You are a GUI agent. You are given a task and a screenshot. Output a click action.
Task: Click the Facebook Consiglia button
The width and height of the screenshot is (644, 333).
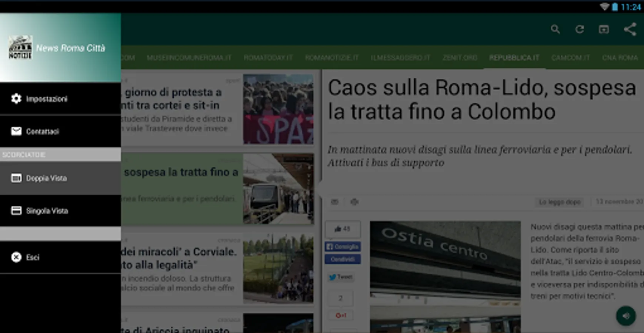coord(343,246)
